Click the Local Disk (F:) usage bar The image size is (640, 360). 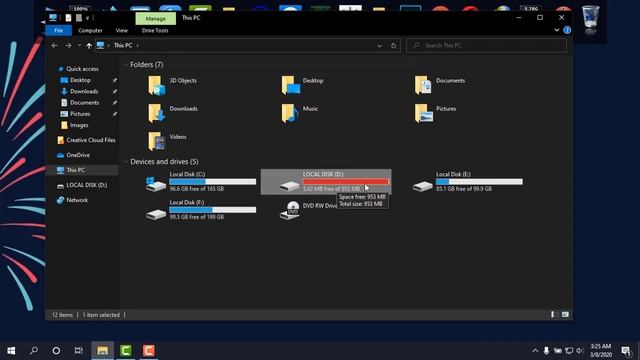click(213, 210)
